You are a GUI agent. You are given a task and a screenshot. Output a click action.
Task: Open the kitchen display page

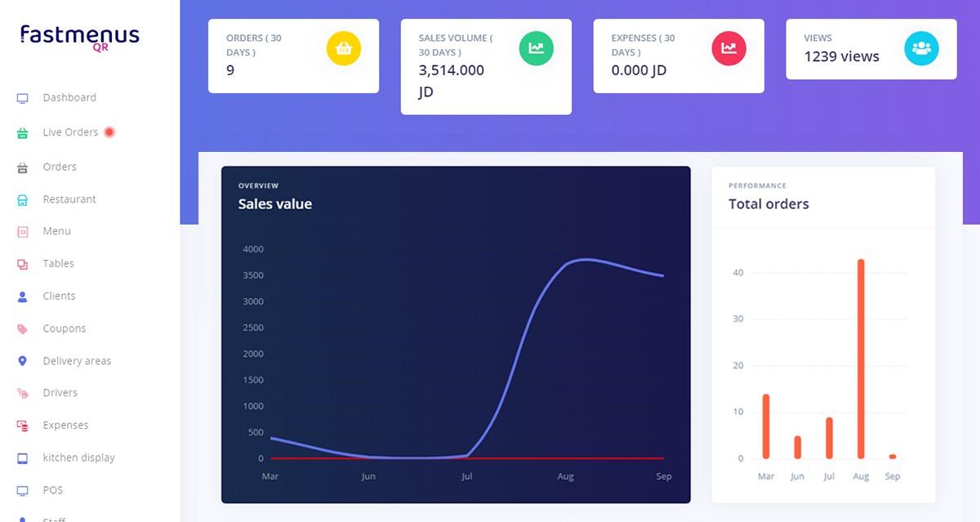click(x=78, y=457)
